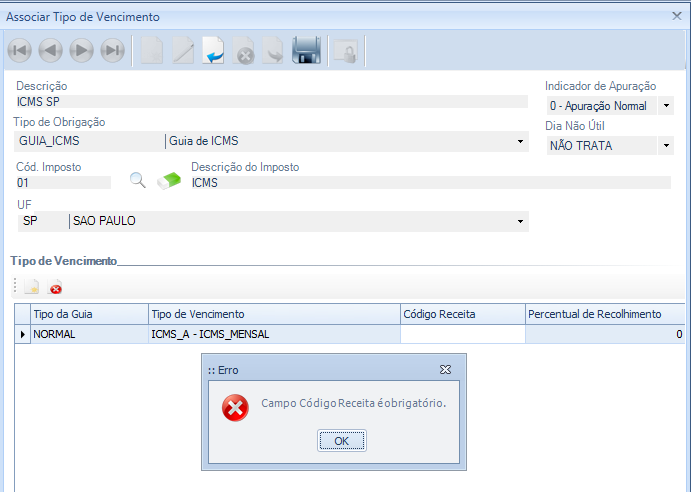The width and height of the screenshot is (691, 492).
Task: Click the NORMAL cell
Action: (x=89, y=334)
